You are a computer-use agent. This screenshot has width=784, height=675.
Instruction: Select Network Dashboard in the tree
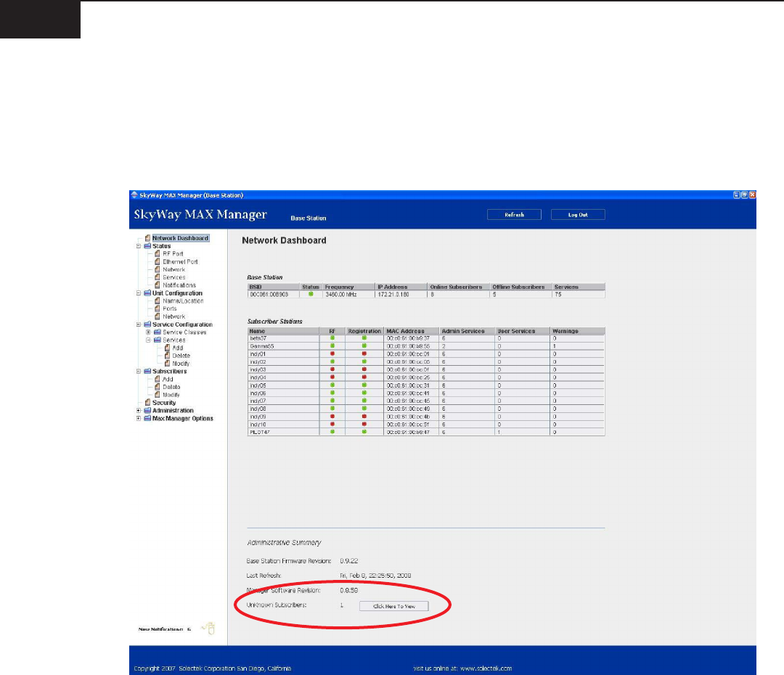coord(180,238)
